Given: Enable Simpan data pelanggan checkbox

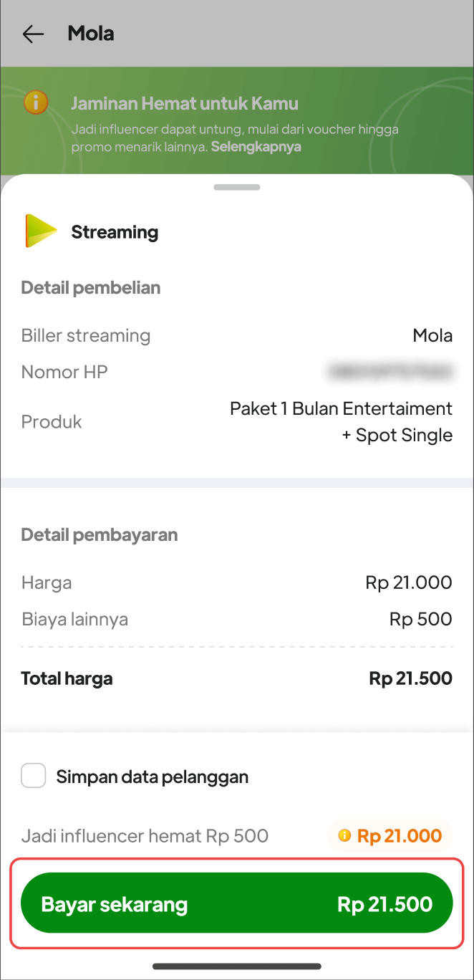Looking at the screenshot, I should pyautogui.click(x=34, y=776).
